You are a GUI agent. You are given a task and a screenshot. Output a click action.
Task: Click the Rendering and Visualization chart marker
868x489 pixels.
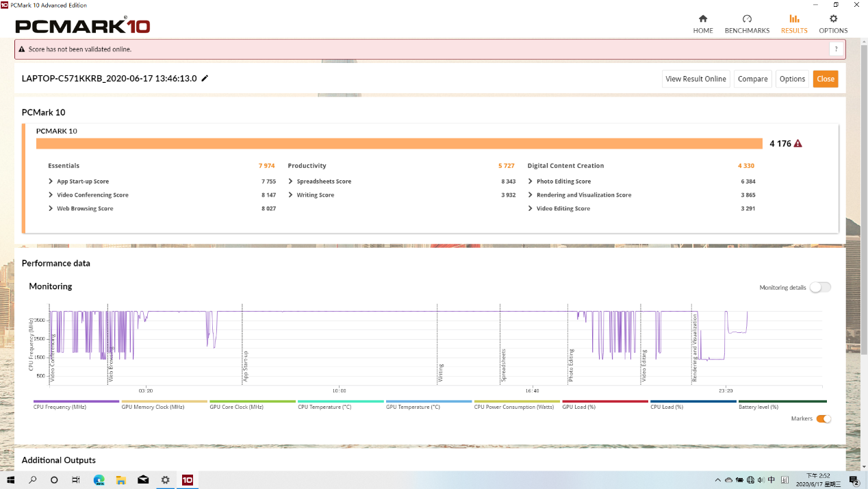pos(695,348)
